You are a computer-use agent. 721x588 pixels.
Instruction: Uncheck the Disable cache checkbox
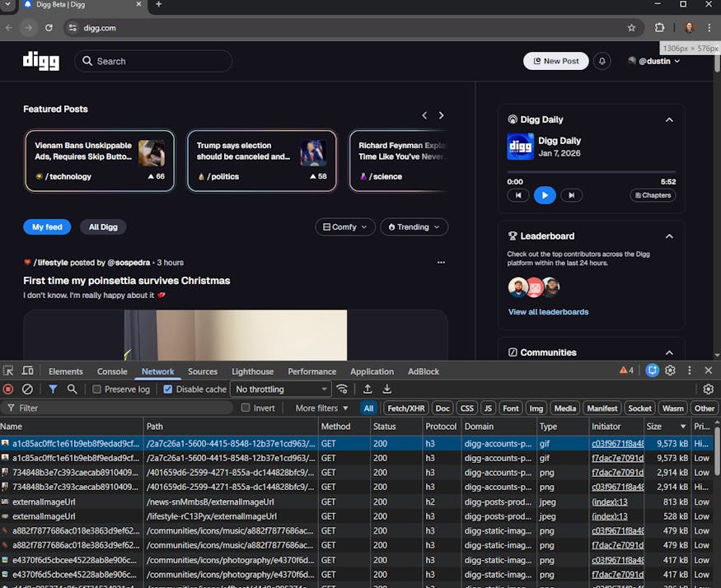coord(168,389)
